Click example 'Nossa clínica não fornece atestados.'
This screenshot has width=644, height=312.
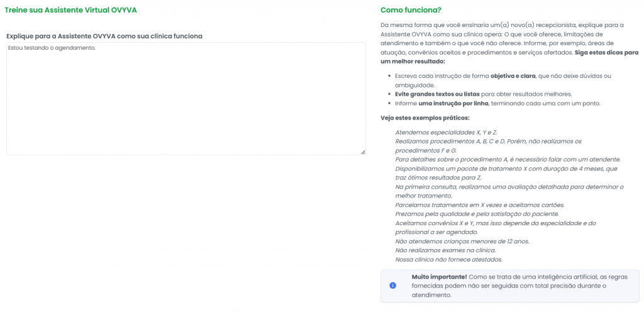(448, 259)
